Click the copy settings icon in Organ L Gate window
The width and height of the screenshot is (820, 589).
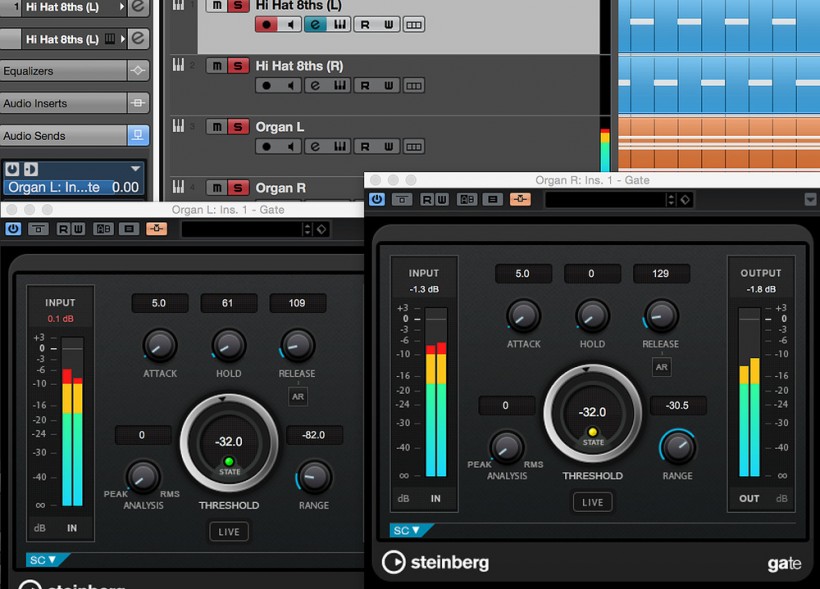click(x=129, y=229)
